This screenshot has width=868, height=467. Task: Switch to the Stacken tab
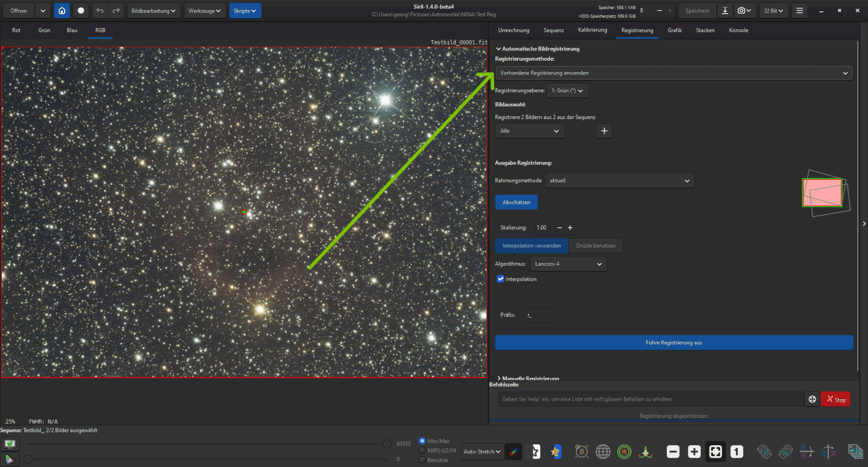click(705, 30)
